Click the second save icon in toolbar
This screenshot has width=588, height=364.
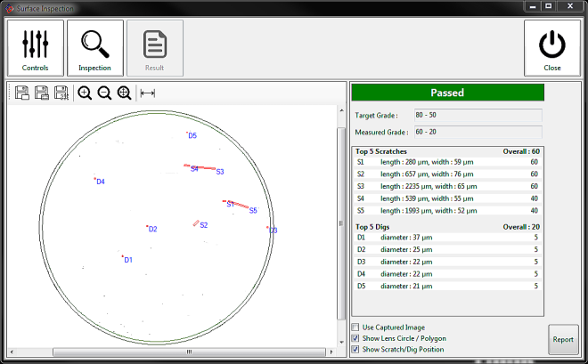pyautogui.click(x=42, y=93)
